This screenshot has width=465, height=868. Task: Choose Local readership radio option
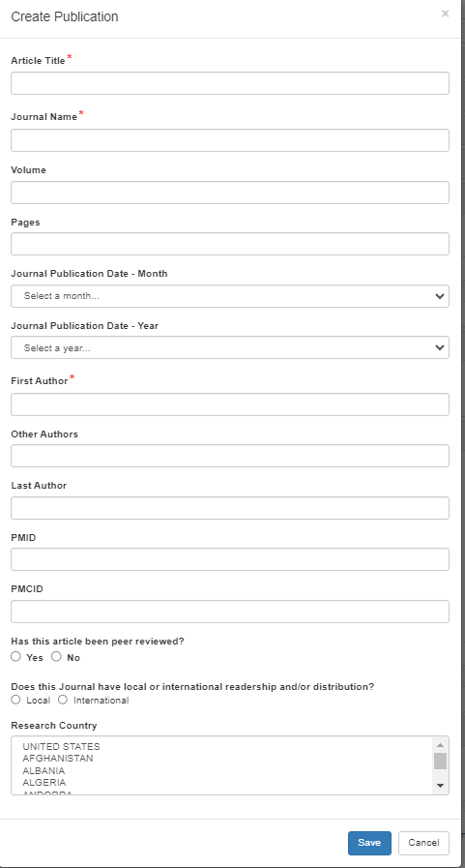[x=16, y=700]
